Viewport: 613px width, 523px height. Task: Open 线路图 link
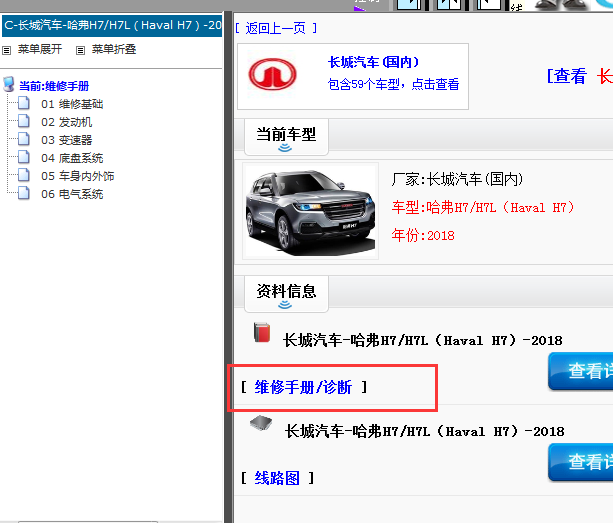coord(277,478)
